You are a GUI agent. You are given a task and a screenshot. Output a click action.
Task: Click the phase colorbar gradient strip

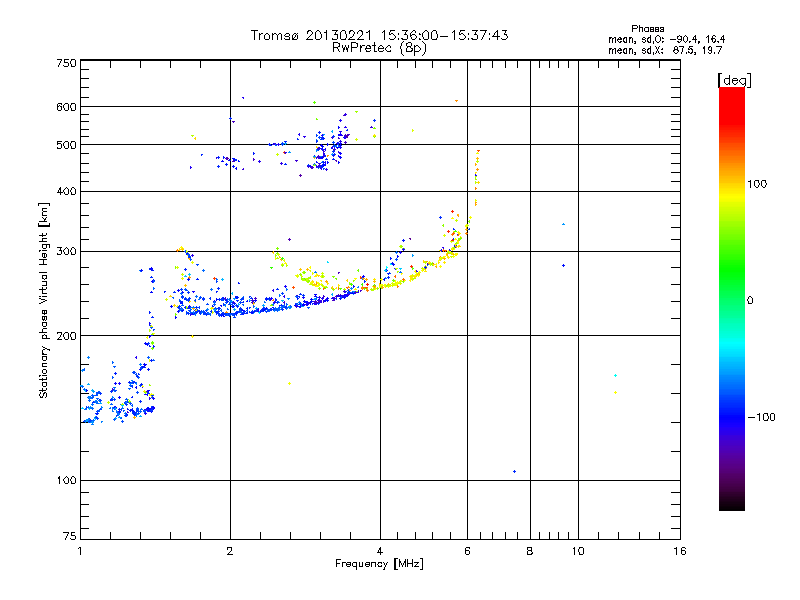pos(732,299)
